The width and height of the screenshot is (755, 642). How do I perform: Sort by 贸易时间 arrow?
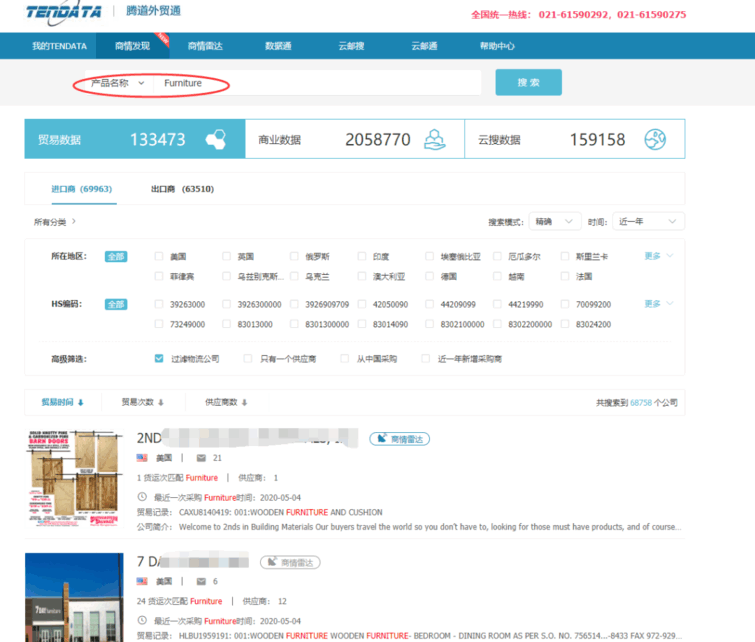80,402
